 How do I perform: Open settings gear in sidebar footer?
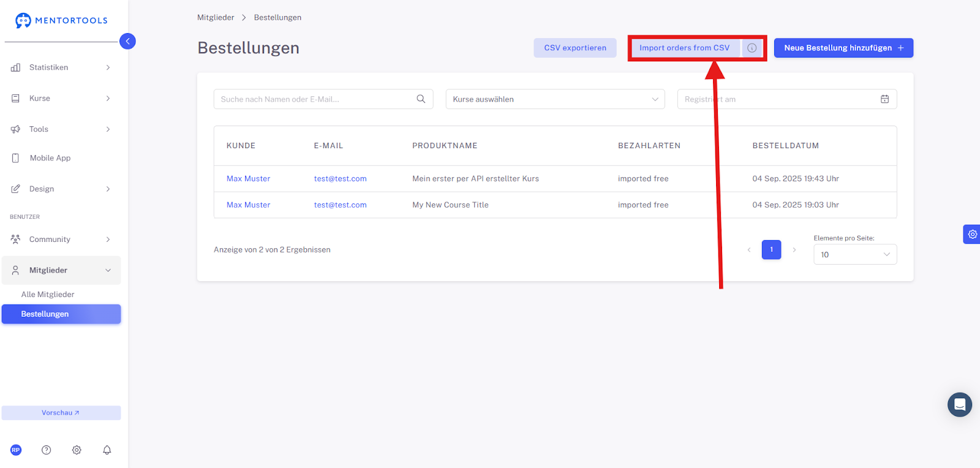pos(77,450)
